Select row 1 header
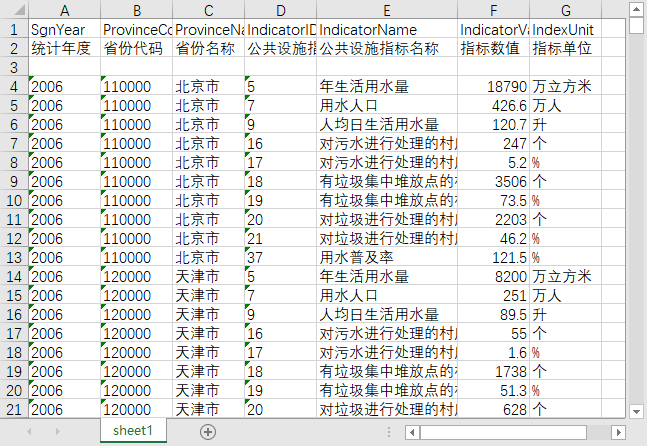 pos(14,29)
